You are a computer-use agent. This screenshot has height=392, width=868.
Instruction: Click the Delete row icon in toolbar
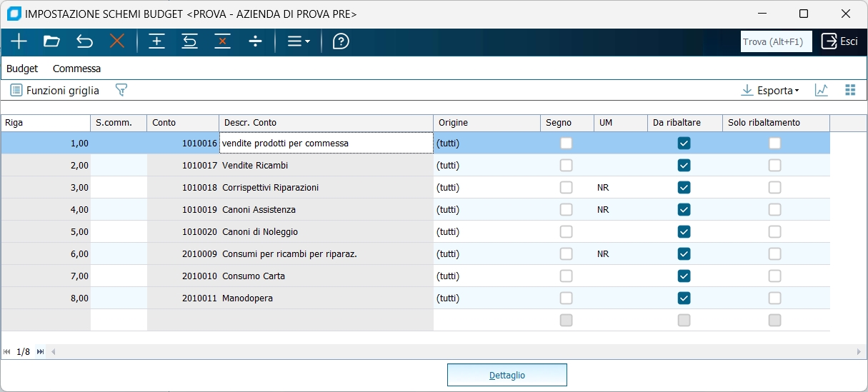click(222, 41)
